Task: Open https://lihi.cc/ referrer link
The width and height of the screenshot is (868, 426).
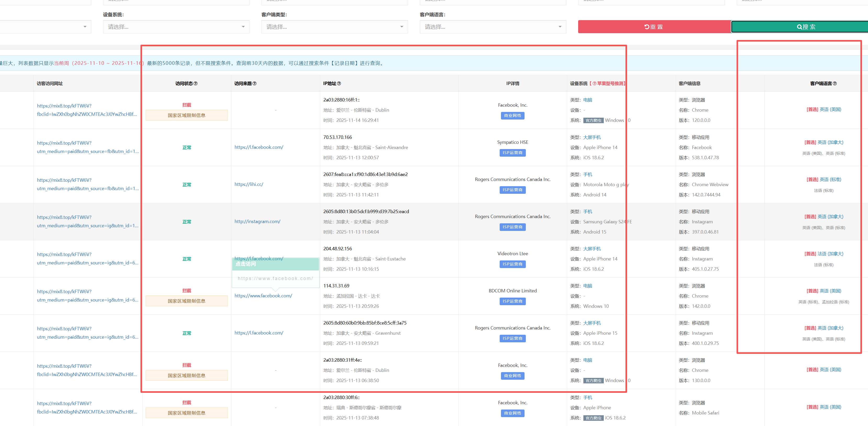Action: tap(249, 184)
